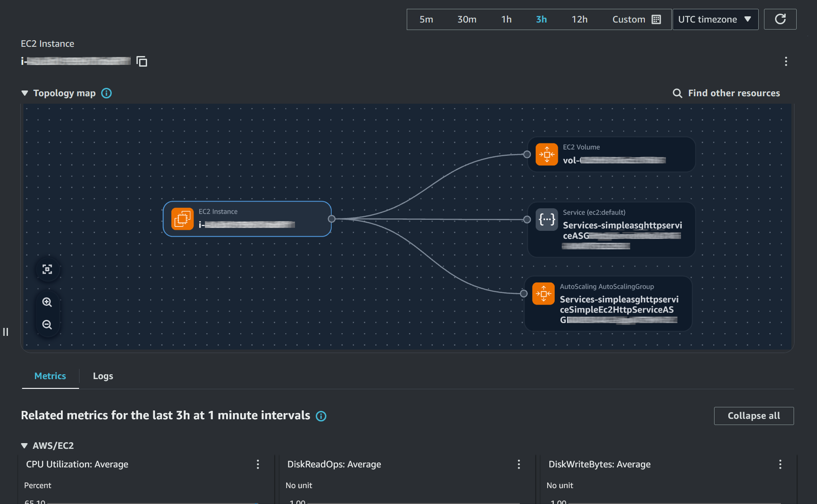Select the EC2 Volume node in the map

pyautogui.click(x=611, y=154)
